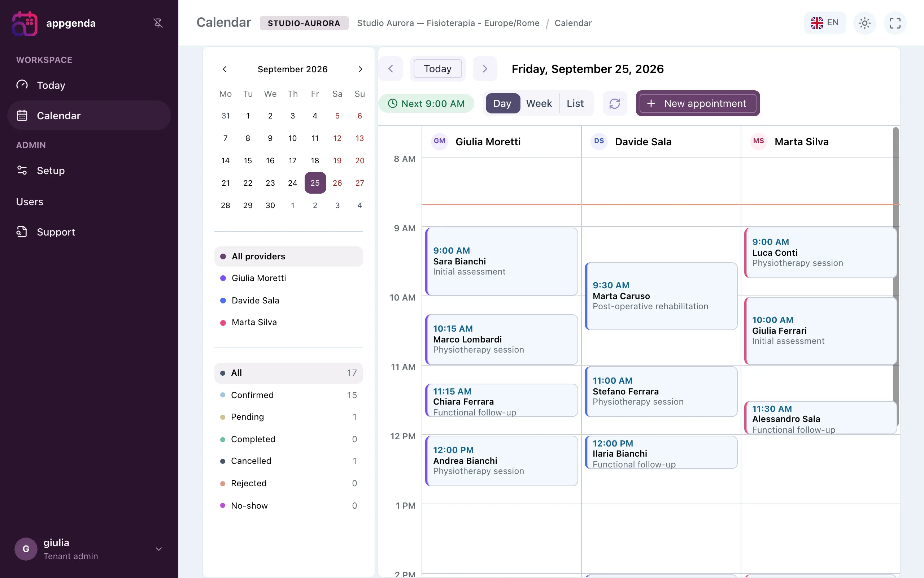Click the giulia user avatar
Viewport: 924px width, 578px height.
click(x=26, y=549)
